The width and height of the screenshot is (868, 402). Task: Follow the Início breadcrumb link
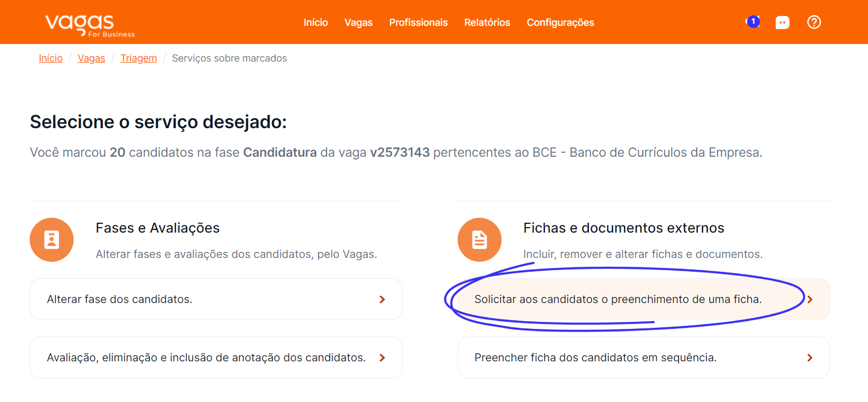pos(51,58)
